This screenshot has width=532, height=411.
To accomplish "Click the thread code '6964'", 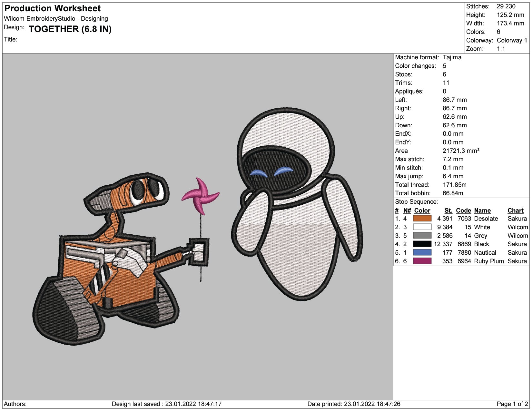I will [464, 261].
